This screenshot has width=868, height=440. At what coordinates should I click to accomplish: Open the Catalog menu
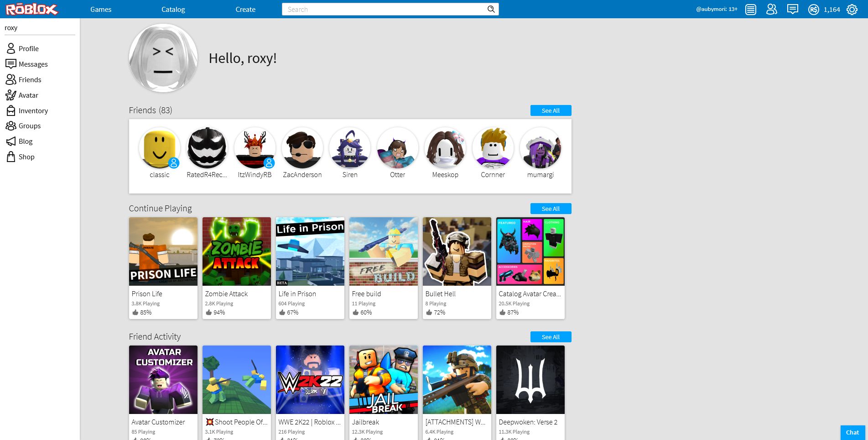(173, 9)
